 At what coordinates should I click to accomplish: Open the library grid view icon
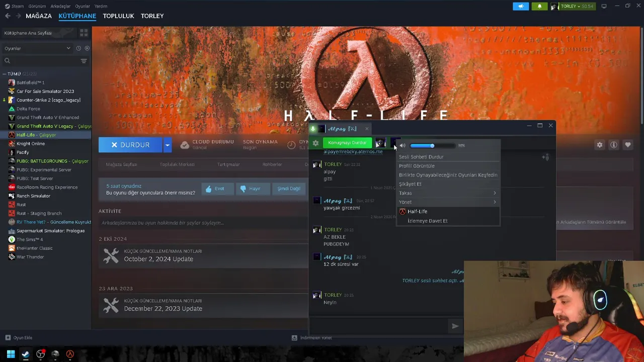click(x=84, y=33)
